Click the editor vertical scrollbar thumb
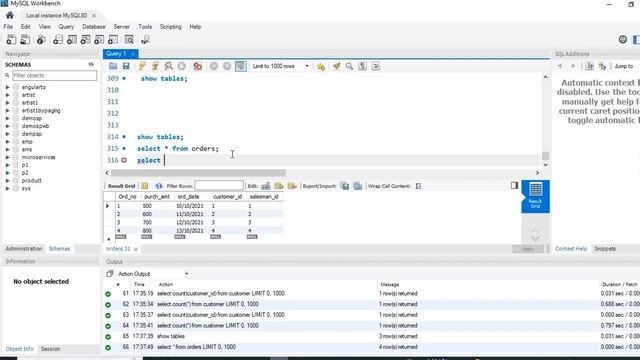This screenshot has height=360, width=640. click(545, 156)
